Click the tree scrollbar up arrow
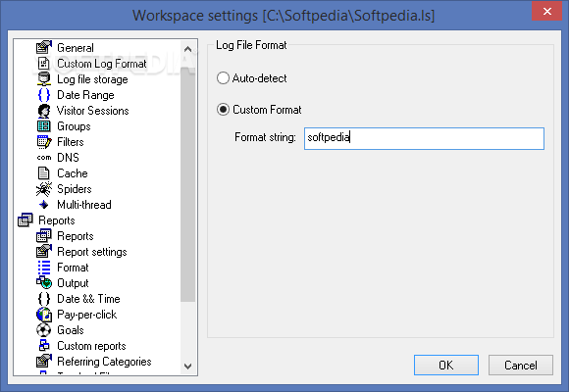This screenshot has width=569, height=392. (187, 49)
